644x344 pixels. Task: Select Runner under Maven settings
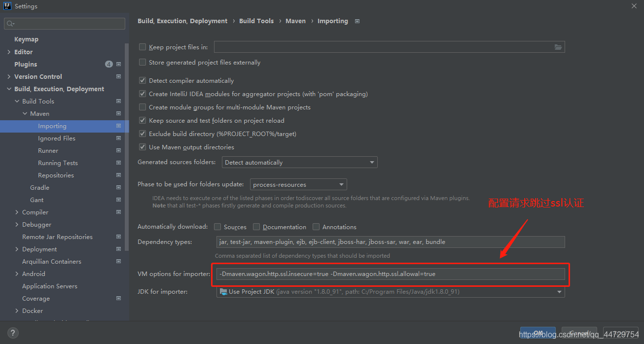click(48, 150)
